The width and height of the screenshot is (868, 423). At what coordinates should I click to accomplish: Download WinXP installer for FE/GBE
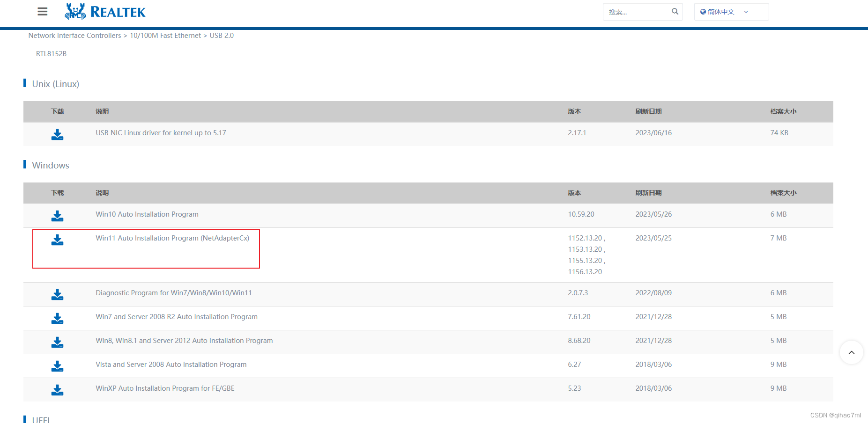(57, 390)
